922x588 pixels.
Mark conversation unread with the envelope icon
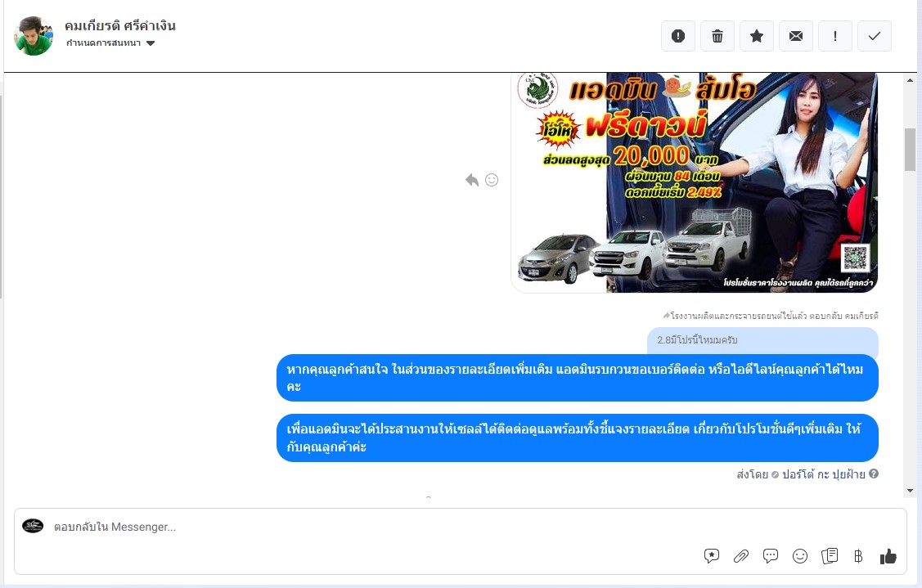(x=796, y=36)
